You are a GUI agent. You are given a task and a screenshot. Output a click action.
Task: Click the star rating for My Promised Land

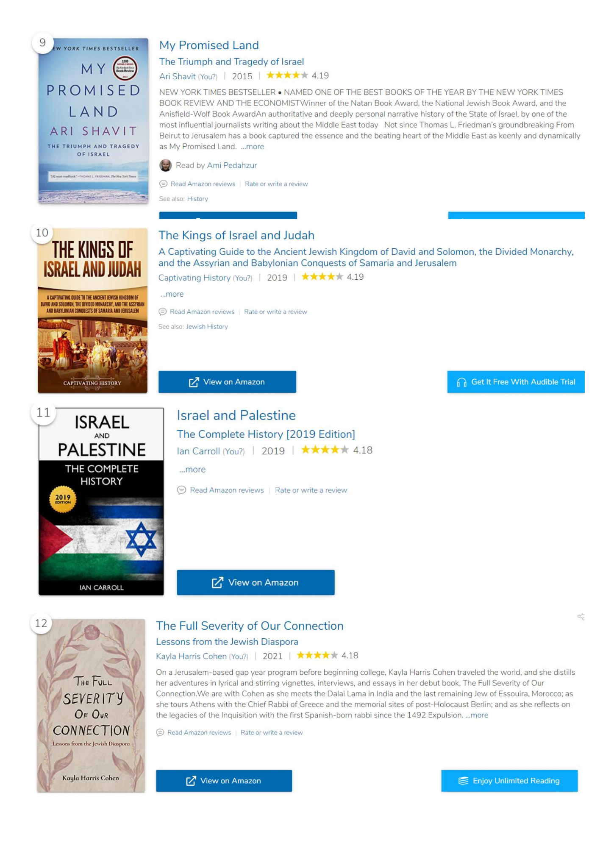287,75
